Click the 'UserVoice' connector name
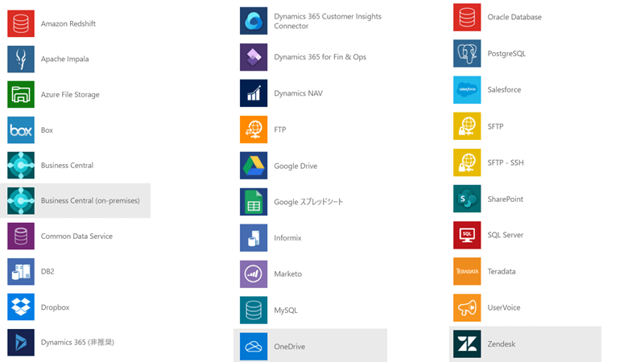Screen dimensions: 644x362 [504, 307]
